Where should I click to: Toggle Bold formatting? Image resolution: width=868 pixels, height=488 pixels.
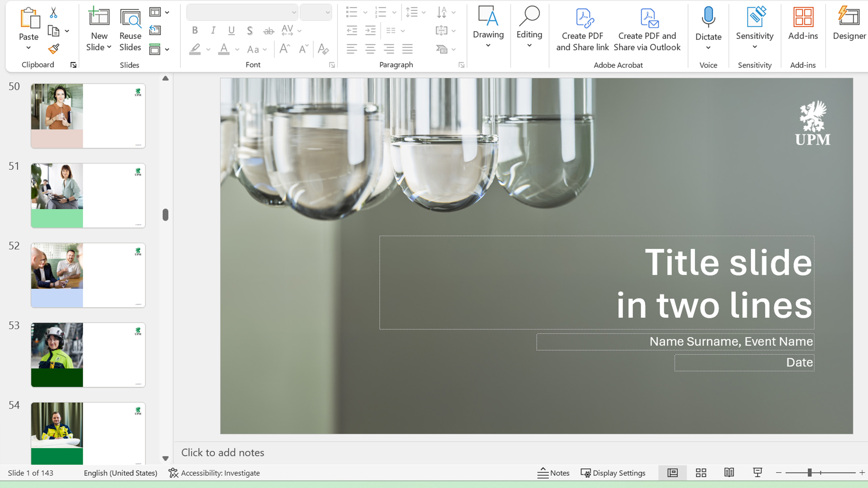tap(195, 31)
